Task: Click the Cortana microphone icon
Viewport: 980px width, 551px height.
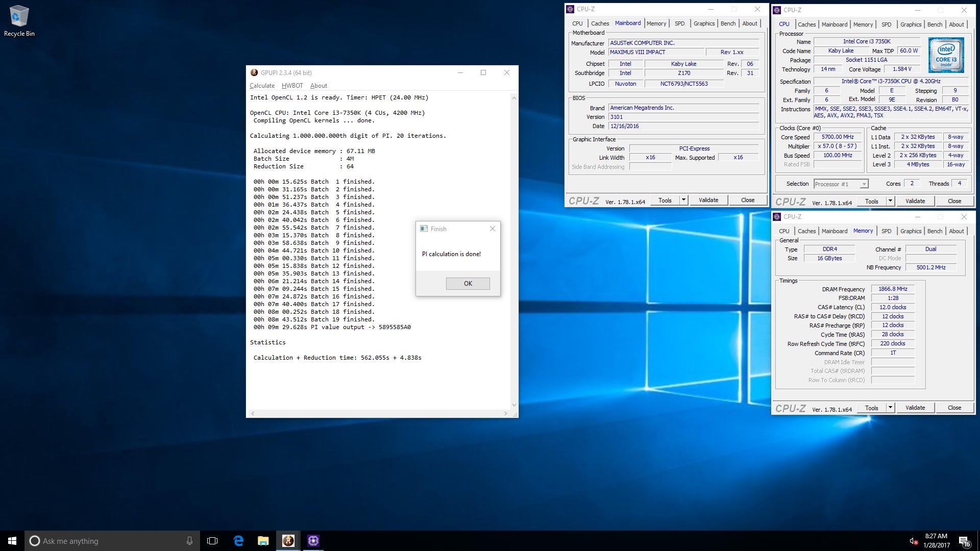Action: 189,541
